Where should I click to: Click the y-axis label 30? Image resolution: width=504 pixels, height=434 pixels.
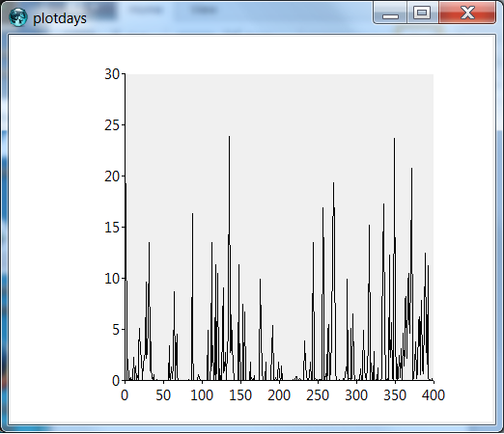tap(112, 74)
